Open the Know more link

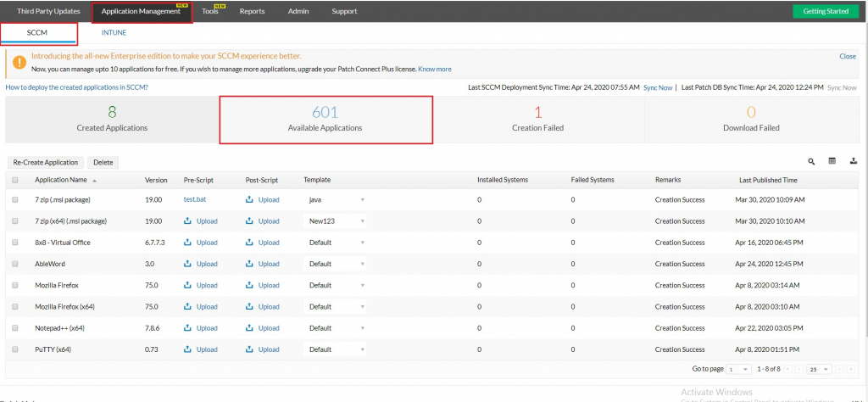[435, 70]
